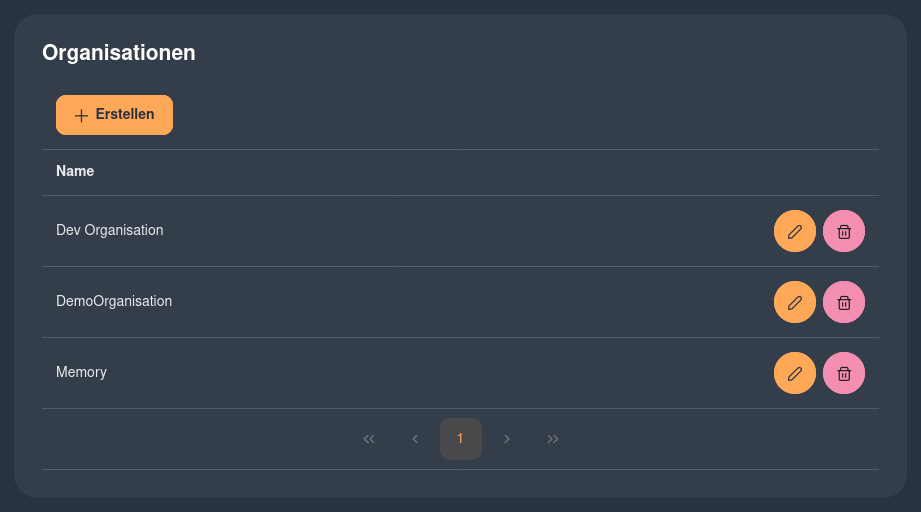Screen dimensions: 921x512
Task: Go to first page of results
Action: 369,439
